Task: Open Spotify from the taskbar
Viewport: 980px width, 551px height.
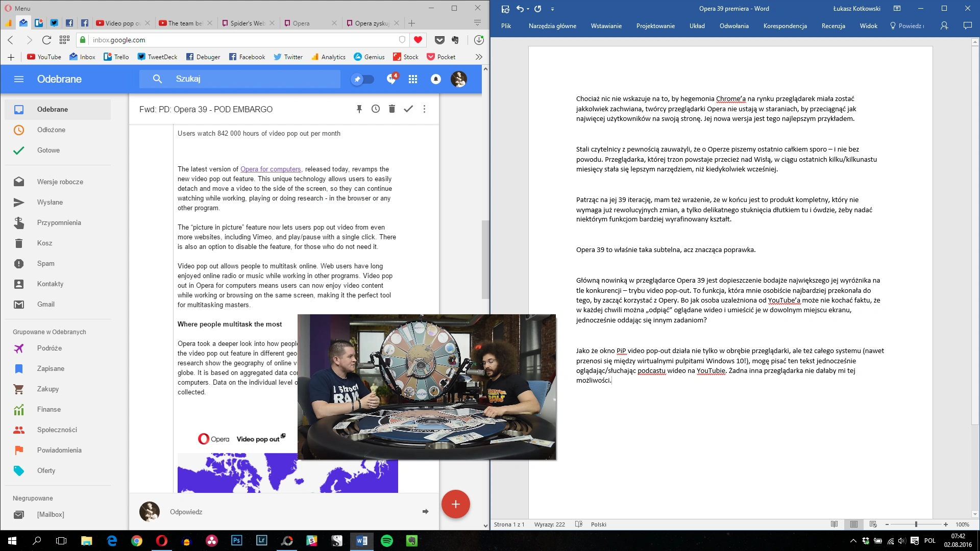Action: (x=387, y=541)
